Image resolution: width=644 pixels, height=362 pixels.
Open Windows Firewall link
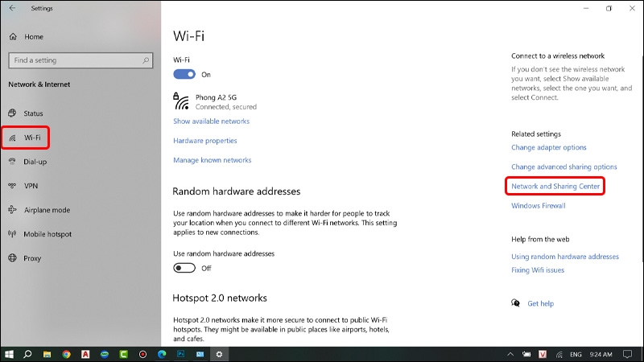(538, 206)
